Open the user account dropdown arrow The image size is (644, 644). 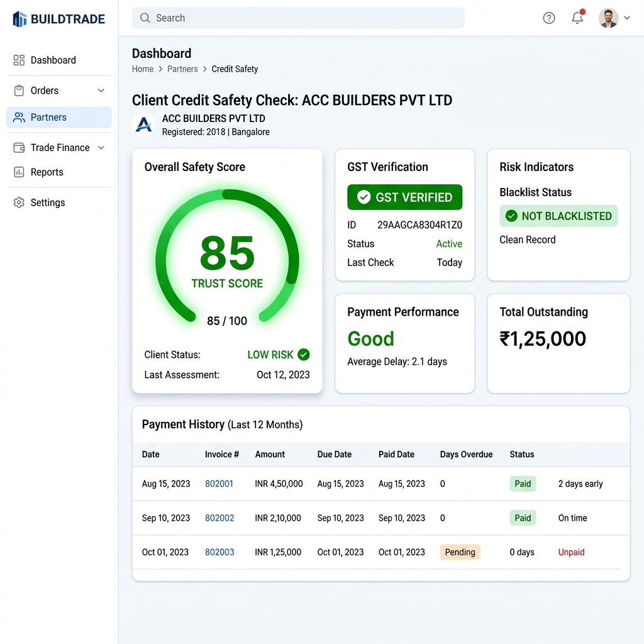(627, 18)
